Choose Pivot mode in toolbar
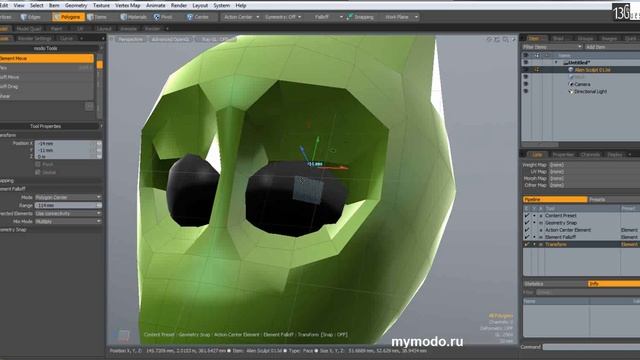The height and width of the screenshot is (360, 640). pyautogui.click(x=163, y=17)
